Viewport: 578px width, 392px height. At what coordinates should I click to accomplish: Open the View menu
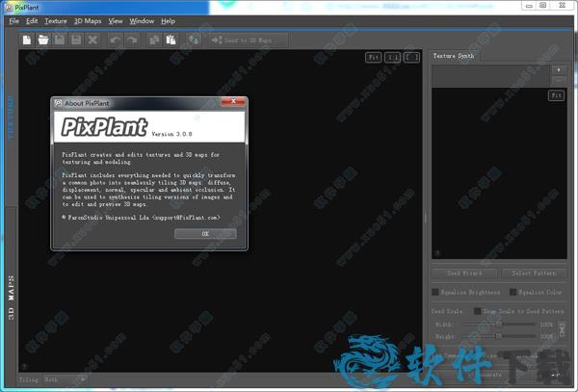pyautogui.click(x=116, y=21)
